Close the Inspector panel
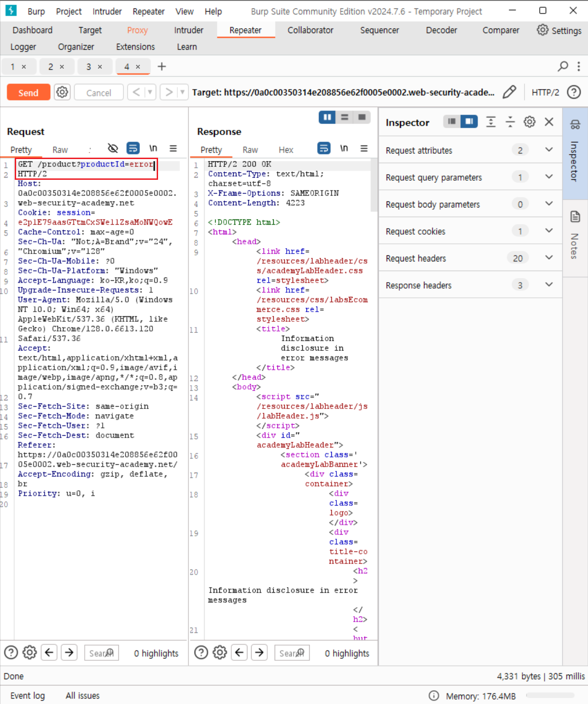 click(549, 122)
